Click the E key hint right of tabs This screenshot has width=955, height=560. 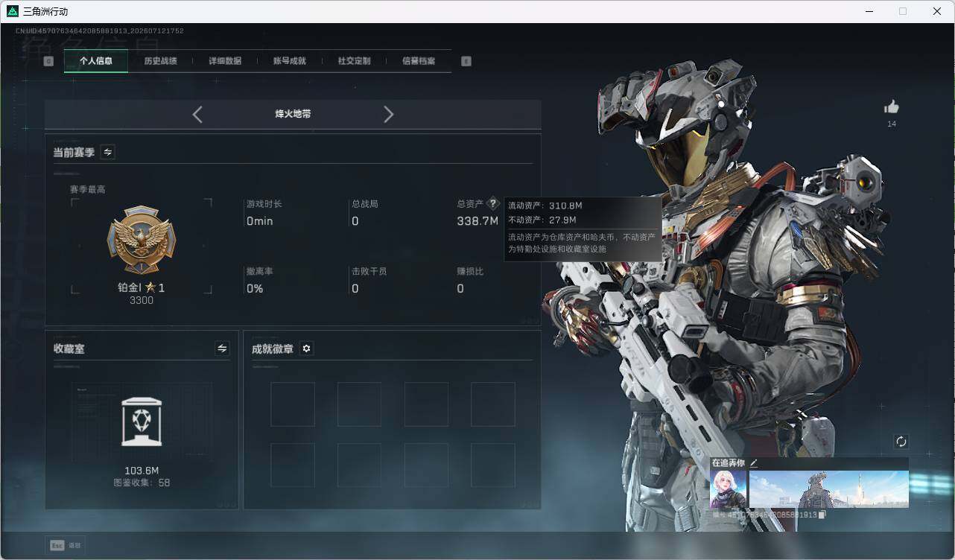(x=466, y=61)
